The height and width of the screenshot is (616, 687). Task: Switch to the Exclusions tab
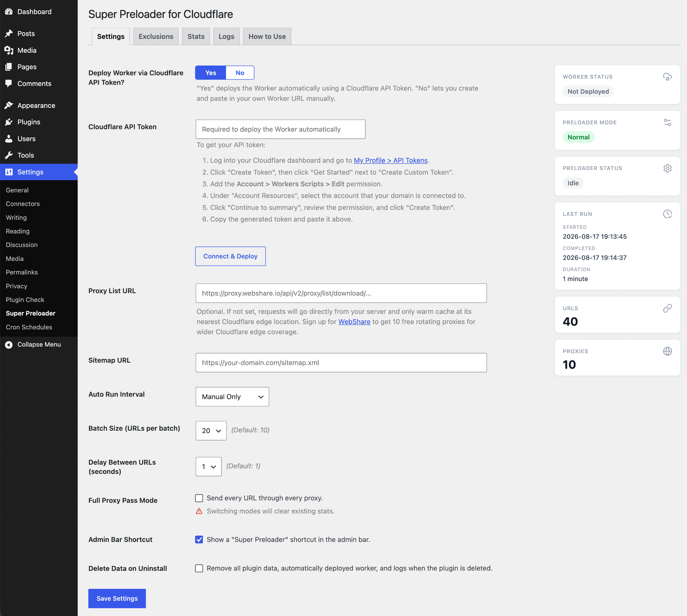click(x=156, y=37)
